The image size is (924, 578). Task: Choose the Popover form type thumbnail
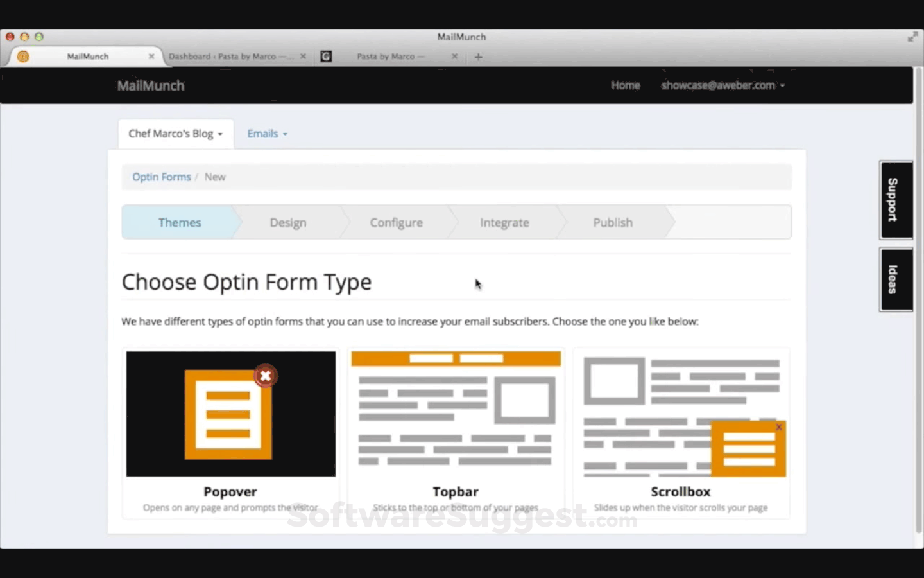coord(231,414)
